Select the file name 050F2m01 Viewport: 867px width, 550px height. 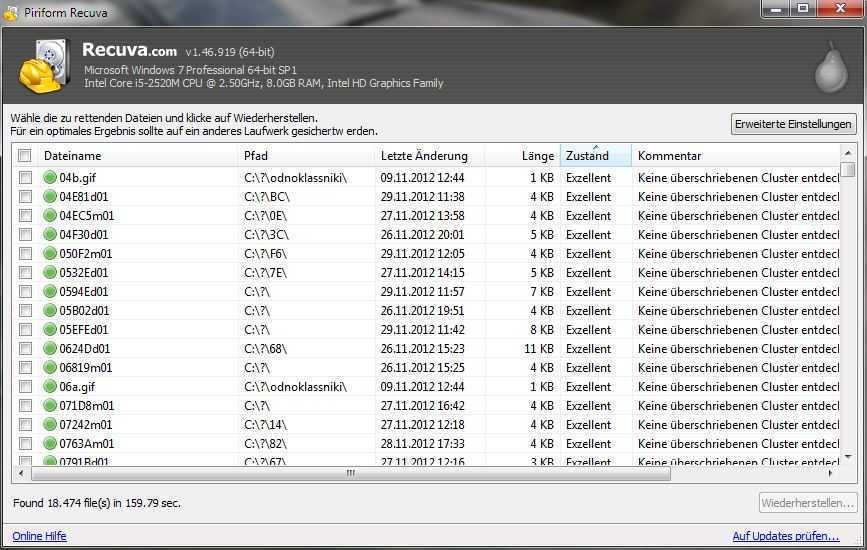[x=86, y=253]
